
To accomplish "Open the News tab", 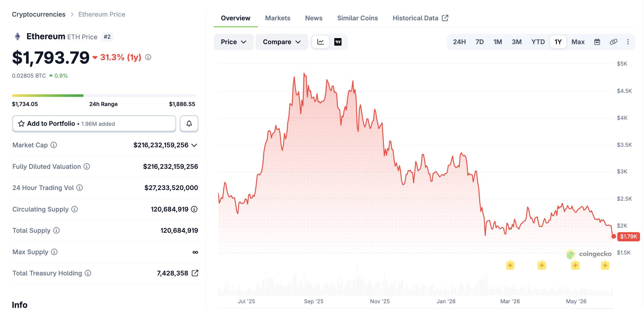I will (314, 18).
